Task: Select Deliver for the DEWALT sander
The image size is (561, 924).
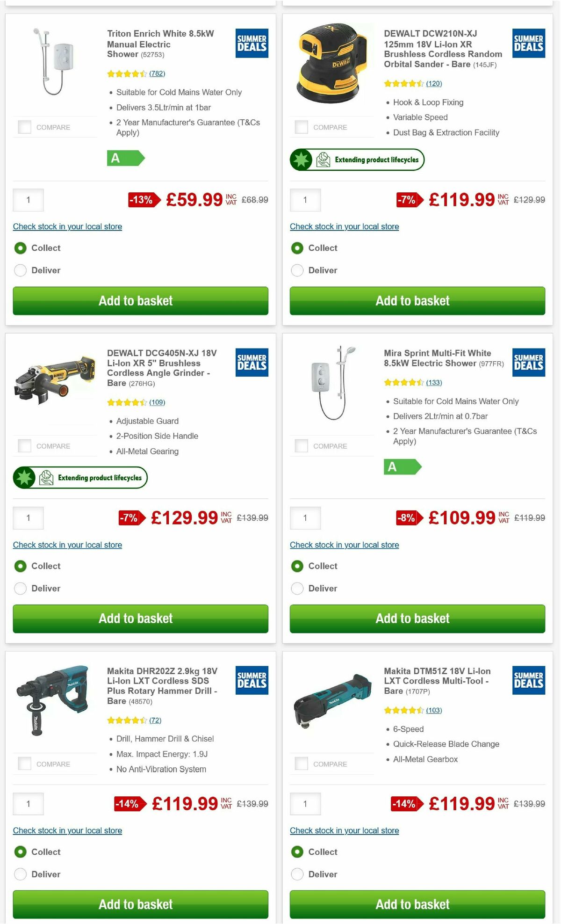Action: (297, 270)
